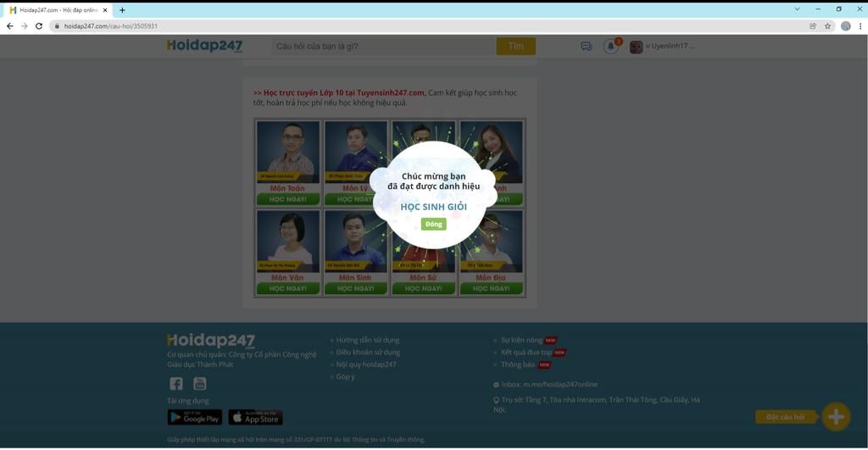Viewport: 868px width, 450px height.
Task: Click the browser forward arrow
Action: 24,26
